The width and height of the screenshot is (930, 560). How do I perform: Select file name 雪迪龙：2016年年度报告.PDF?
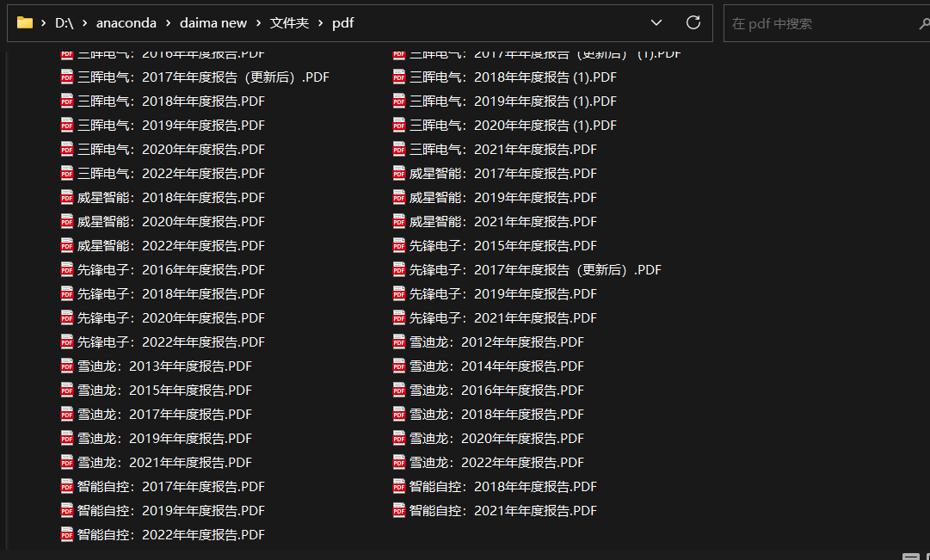pos(496,391)
